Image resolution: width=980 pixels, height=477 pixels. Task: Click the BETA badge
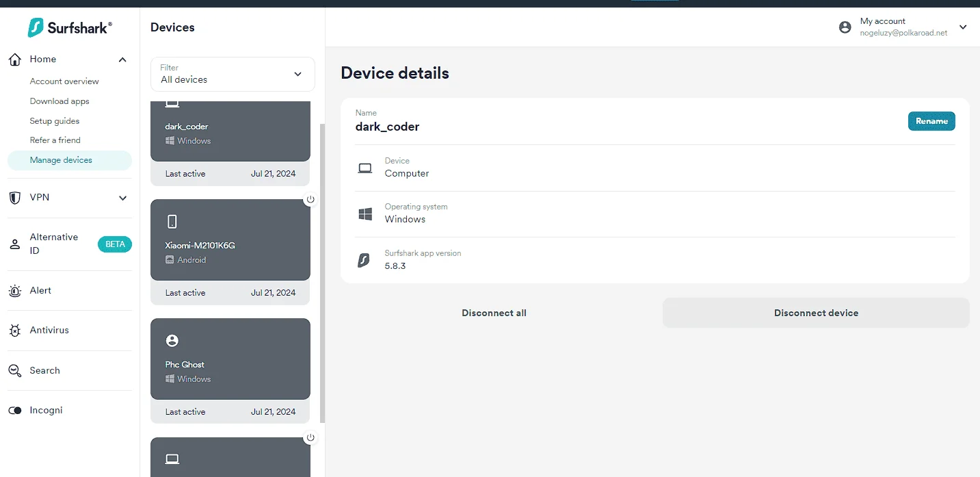pyautogui.click(x=115, y=244)
